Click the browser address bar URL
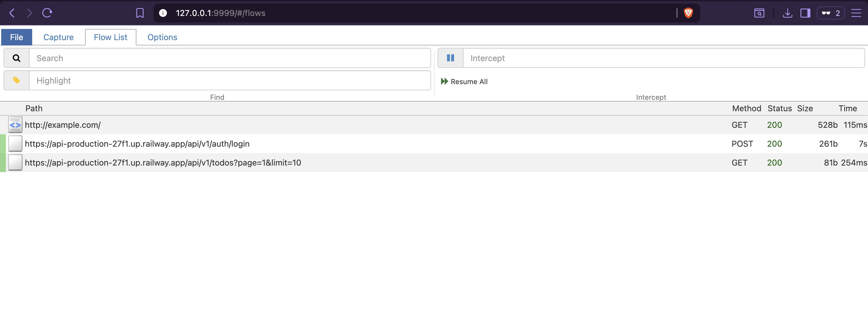Image resolution: width=868 pixels, height=314 pixels. coord(220,13)
